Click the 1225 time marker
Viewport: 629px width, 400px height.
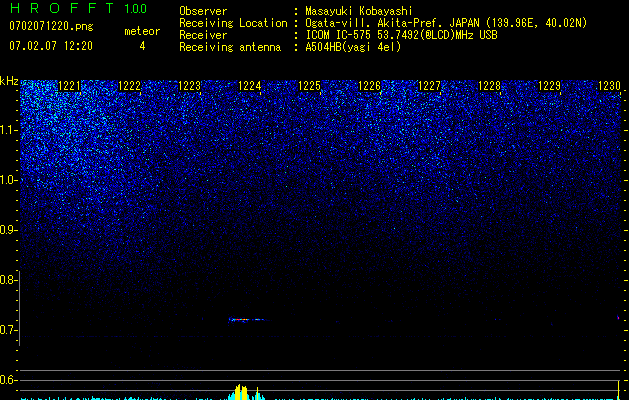(309, 86)
